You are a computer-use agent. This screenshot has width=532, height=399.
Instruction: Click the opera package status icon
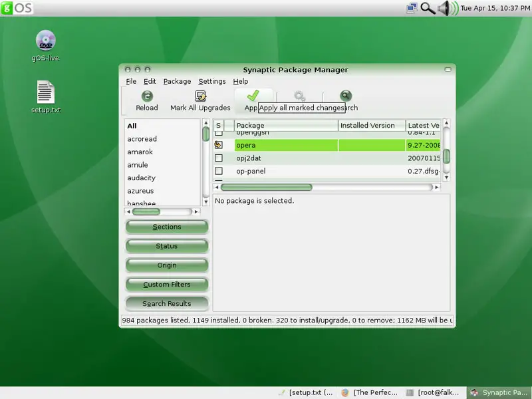[219, 145]
